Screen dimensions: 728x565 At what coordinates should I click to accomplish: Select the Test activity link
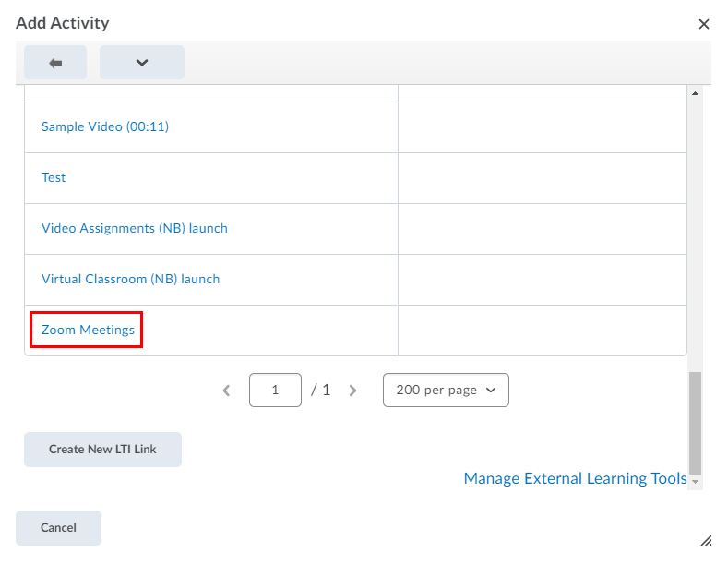click(54, 178)
